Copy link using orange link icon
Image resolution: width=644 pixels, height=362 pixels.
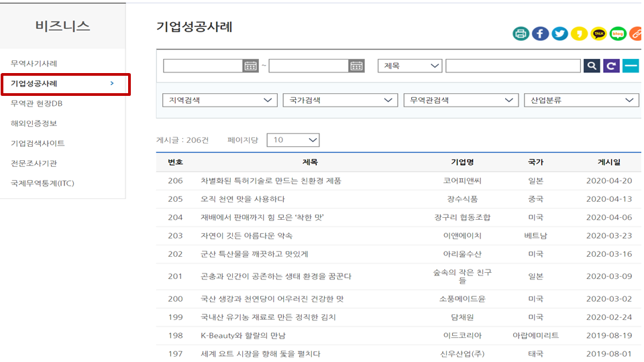636,34
